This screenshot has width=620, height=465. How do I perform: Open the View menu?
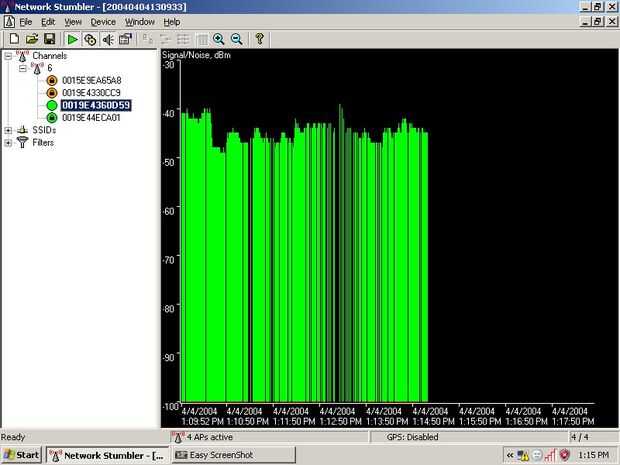pos(73,22)
